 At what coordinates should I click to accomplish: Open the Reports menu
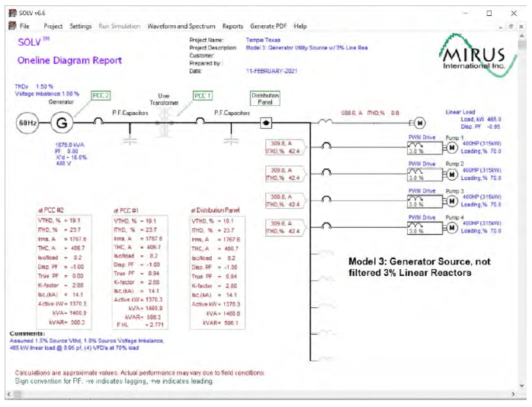(x=232, y=26)
